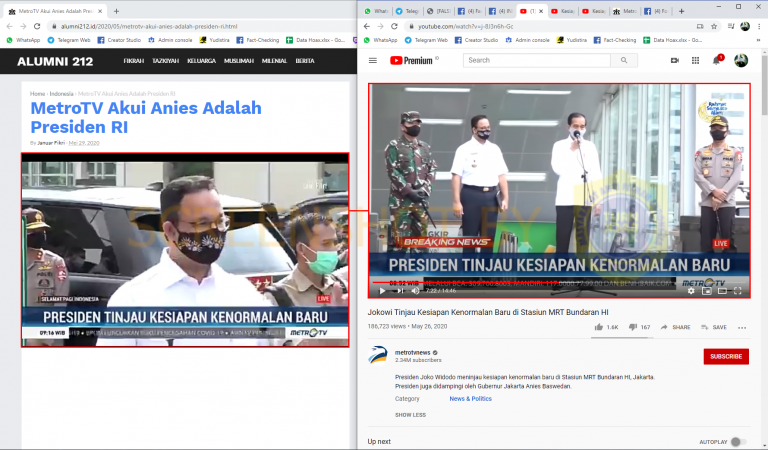
Task: Open the KELUARGA menu on Alumni 212
Action: (x=201, y=61)
